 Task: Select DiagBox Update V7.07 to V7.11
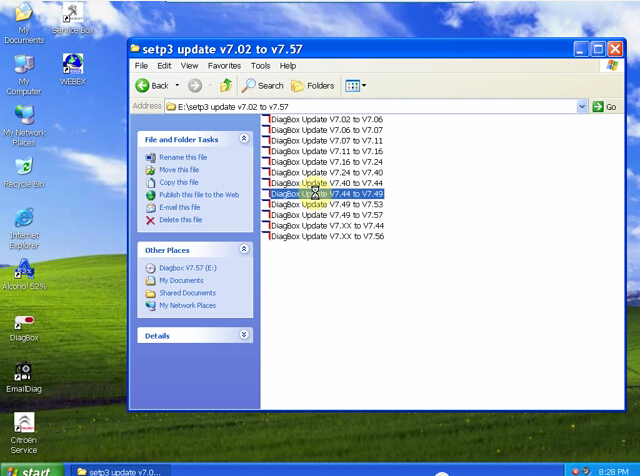tap(322, 140)
